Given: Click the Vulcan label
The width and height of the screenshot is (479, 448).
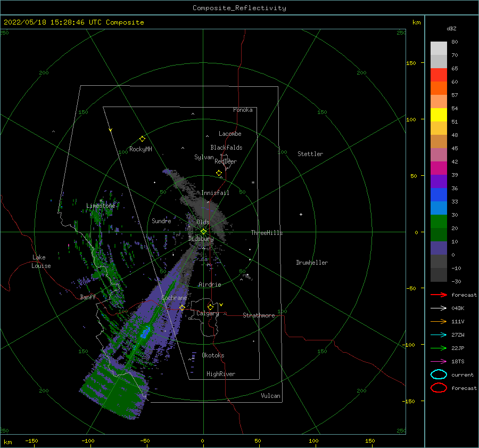Looking at the screenshot, I should click(x=270, y=396).
